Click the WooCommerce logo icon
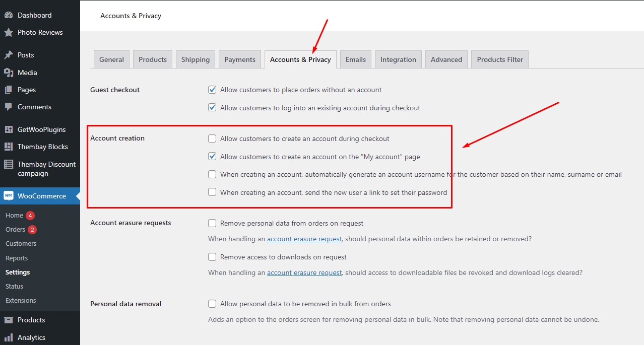 pyautogui.click(x=9, y=196)
